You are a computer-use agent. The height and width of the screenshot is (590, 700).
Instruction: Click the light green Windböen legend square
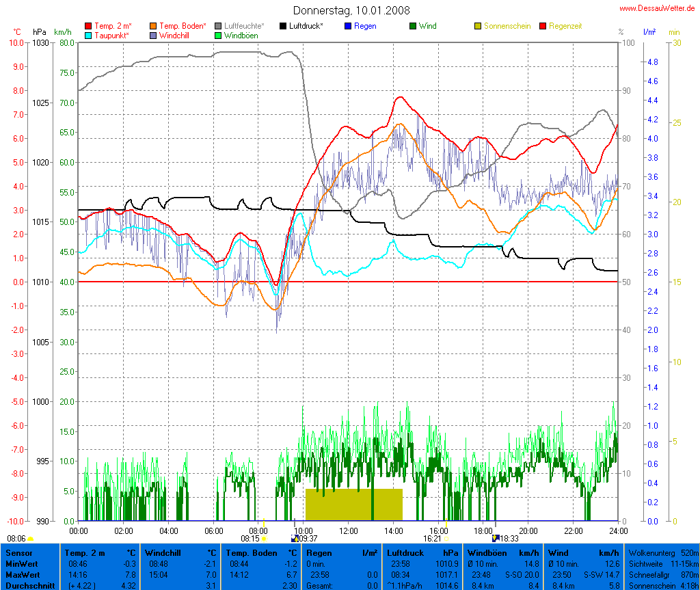click(219, 36)
